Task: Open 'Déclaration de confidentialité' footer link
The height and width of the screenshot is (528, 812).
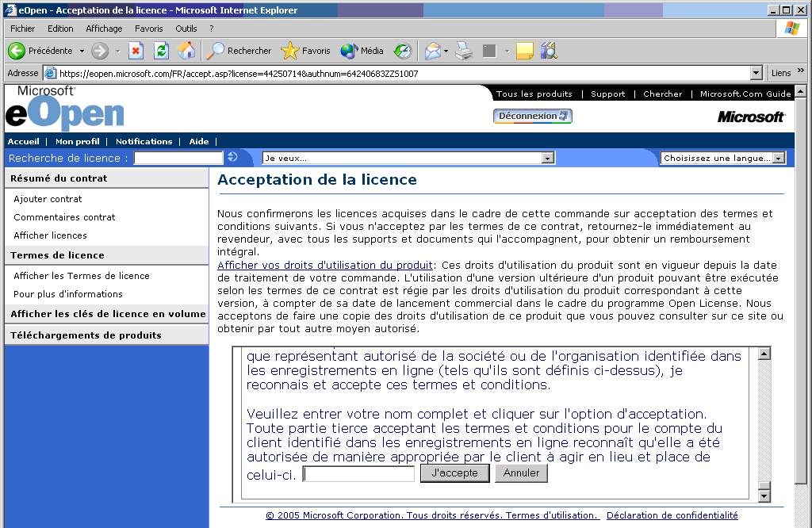Action: pyautogui.click(x=672, y=515)
